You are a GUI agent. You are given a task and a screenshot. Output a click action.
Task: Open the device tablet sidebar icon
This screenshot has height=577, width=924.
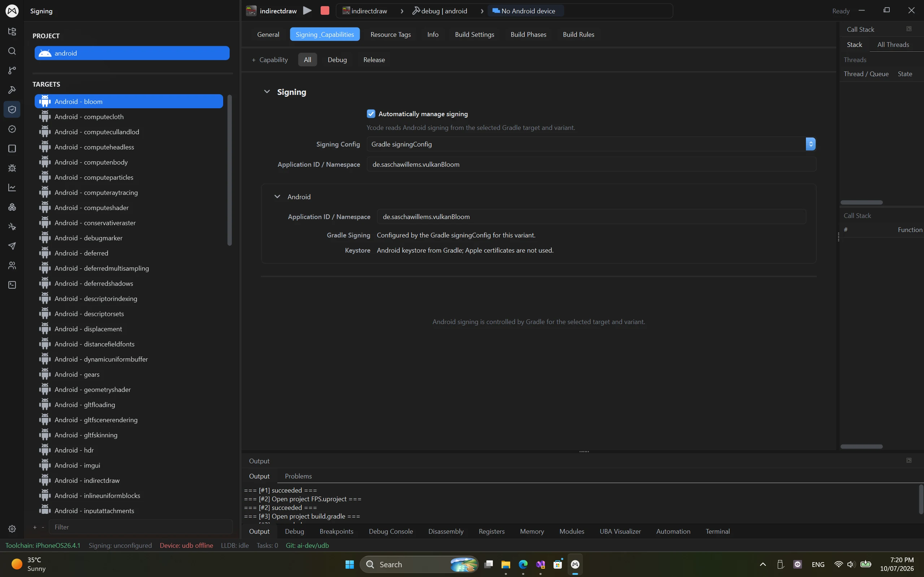click(12, 148)
